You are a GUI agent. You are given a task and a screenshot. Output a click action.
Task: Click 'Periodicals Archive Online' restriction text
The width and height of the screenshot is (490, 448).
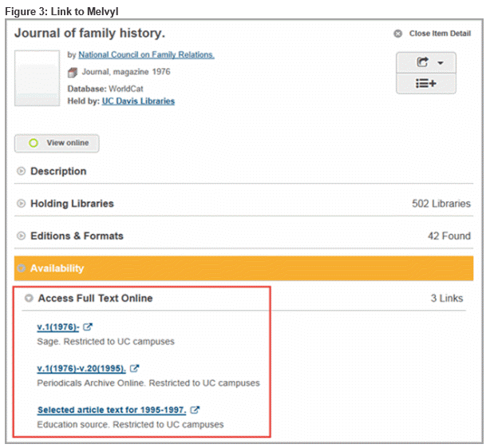pos(148,383)
